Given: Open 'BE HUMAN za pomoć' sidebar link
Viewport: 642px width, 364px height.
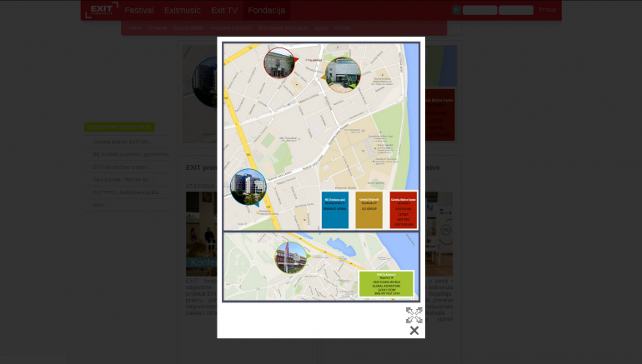Looking at the screenshot, I should [130, 154].
